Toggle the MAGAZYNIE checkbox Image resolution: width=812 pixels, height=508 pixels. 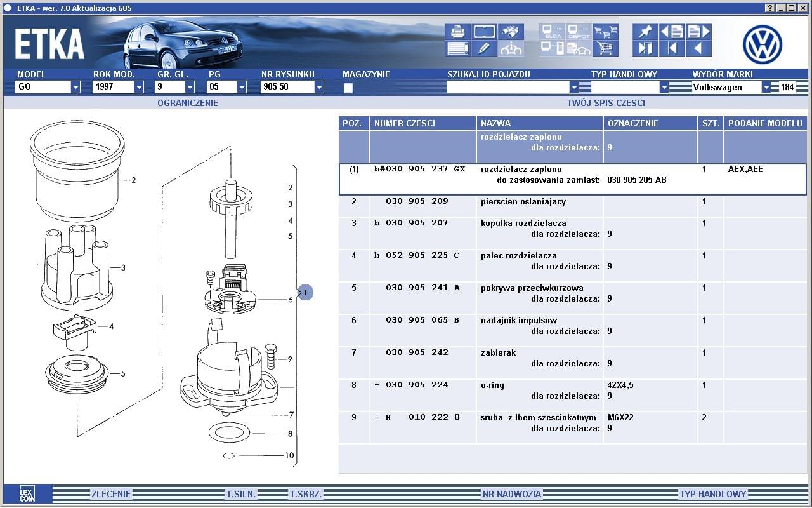tap(348, 88)
